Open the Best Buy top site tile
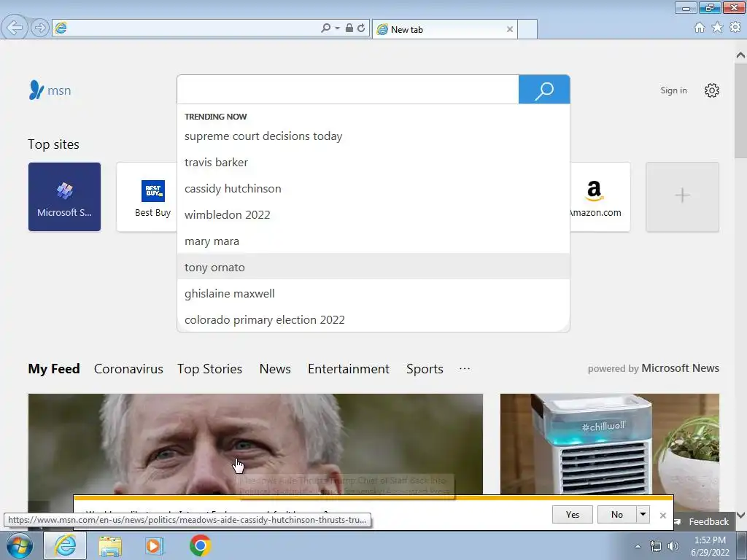 point(147,197)
